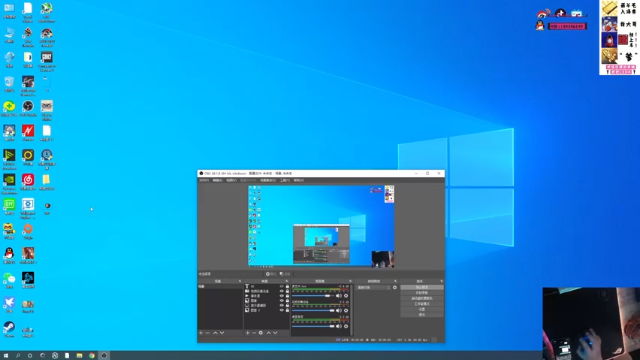Image resolution: width=640 pixels, height=360 pixels.
Task: Open the scene transition dropdown
Action: tap(374, 287)
